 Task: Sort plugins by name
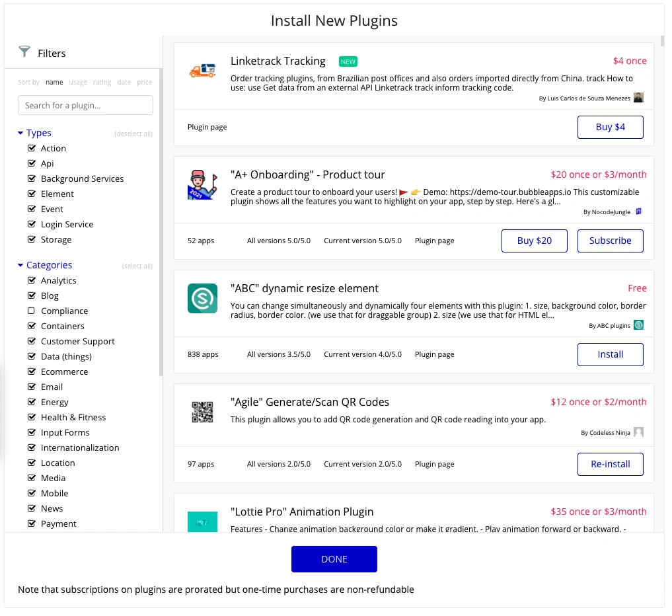pos(54,83)
